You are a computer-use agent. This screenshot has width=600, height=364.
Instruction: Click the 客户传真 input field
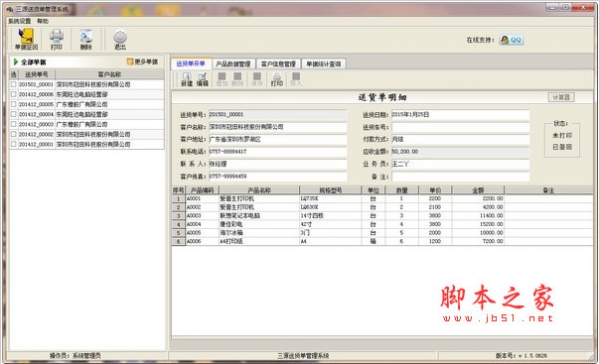[x=277, y=176]
